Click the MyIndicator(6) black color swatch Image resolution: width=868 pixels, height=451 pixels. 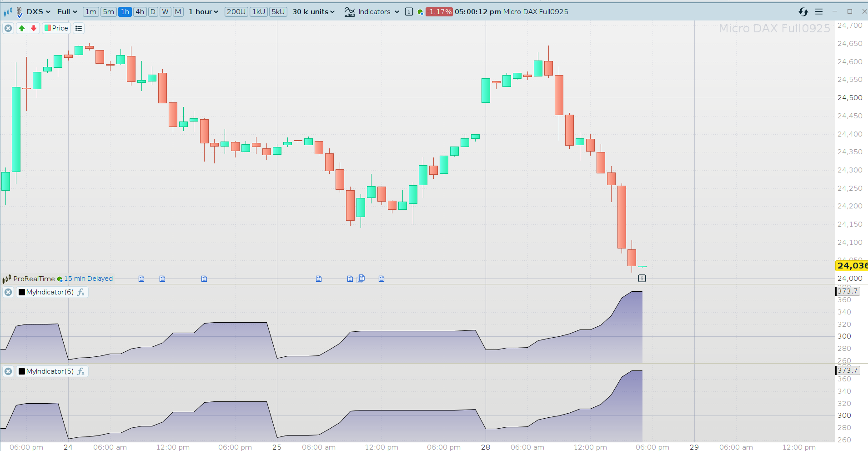22,292
